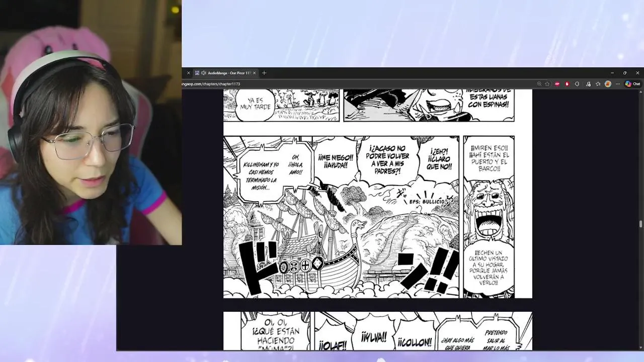This screenshot has width=644, height=362.
Task: Close the browser window
Action: pos(637,73)
